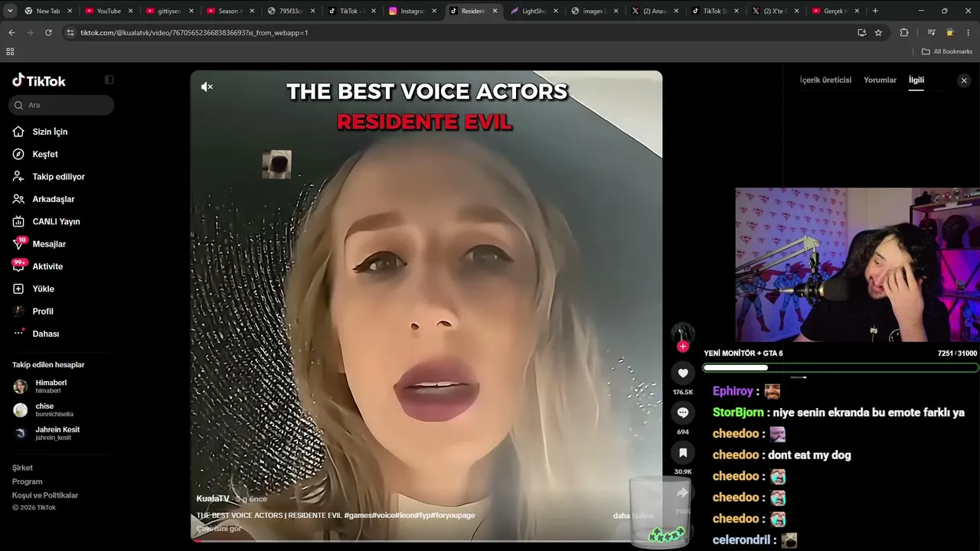Open Profil page
This screenshot has width=980, height=551.
(x=43, y=311)
